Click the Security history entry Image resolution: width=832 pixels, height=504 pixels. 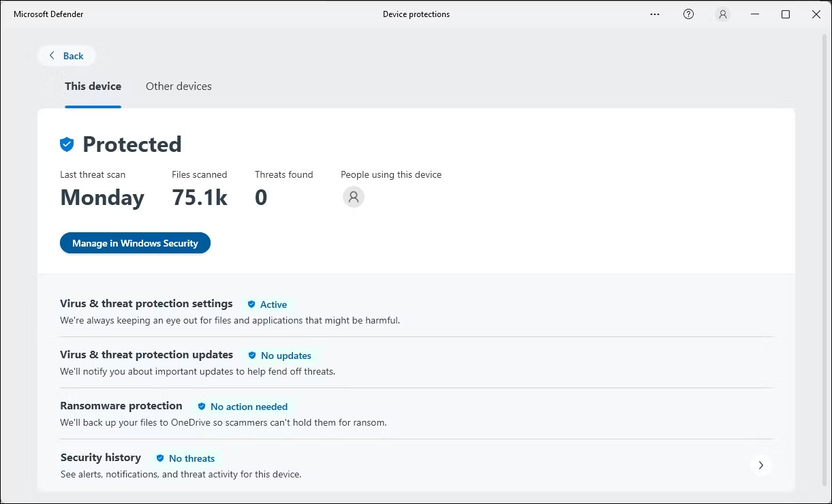point(100,457)
